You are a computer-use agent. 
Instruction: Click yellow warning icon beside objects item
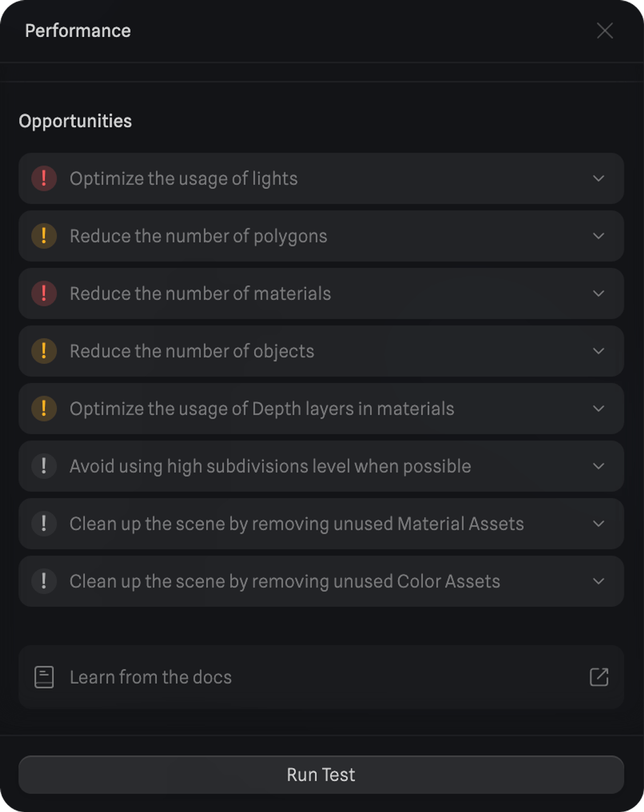point(44,351)
